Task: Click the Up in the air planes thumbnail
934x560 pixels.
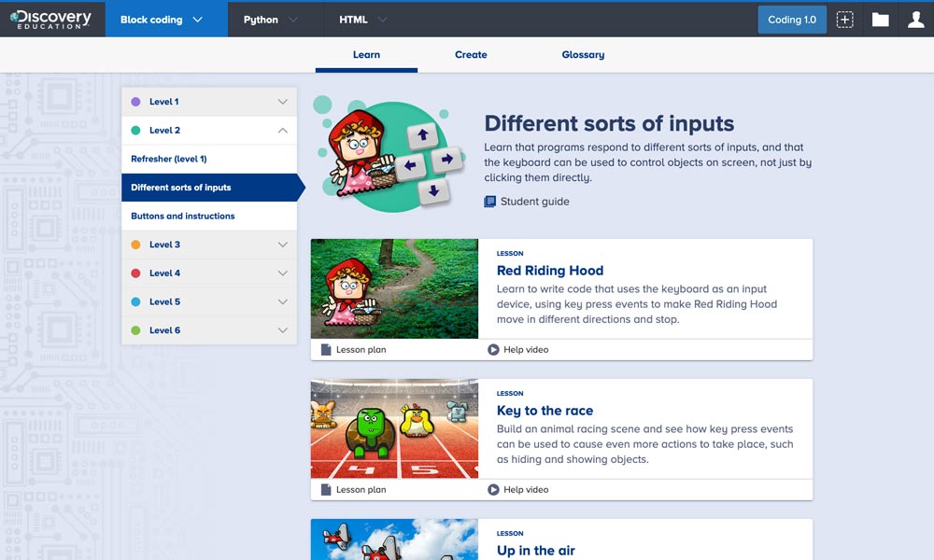Action: (394, 539)
